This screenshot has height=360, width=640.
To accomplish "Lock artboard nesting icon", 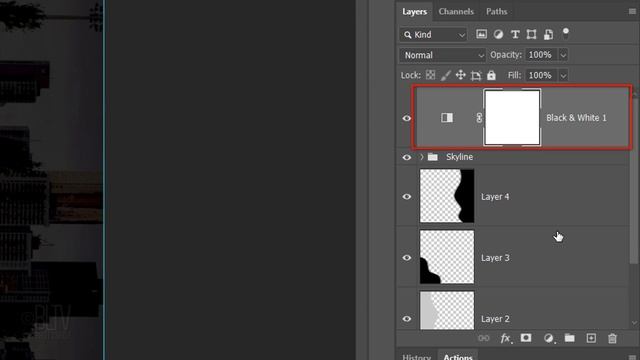I will click(x=476, y=75).
